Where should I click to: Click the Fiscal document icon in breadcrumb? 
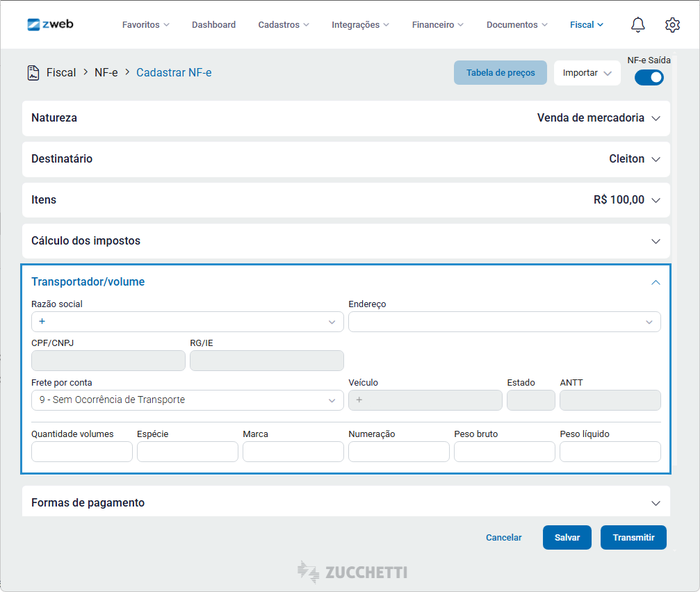[33, 72]
